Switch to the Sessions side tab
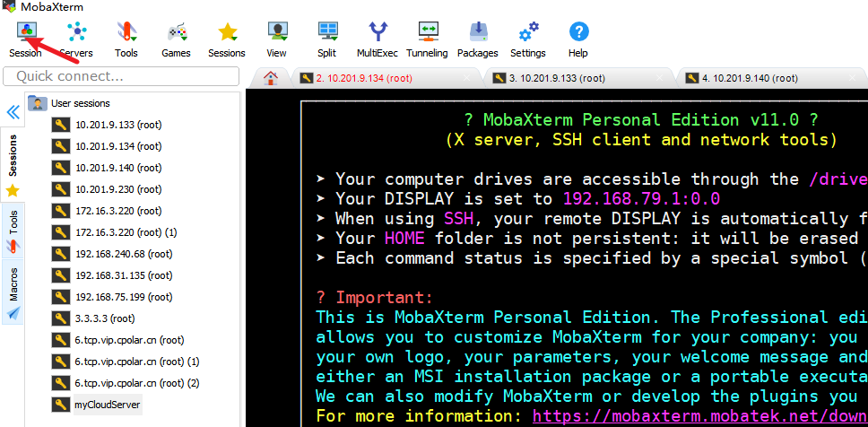Viewport: 868px width, 427px height. click(x=13, y=164)
